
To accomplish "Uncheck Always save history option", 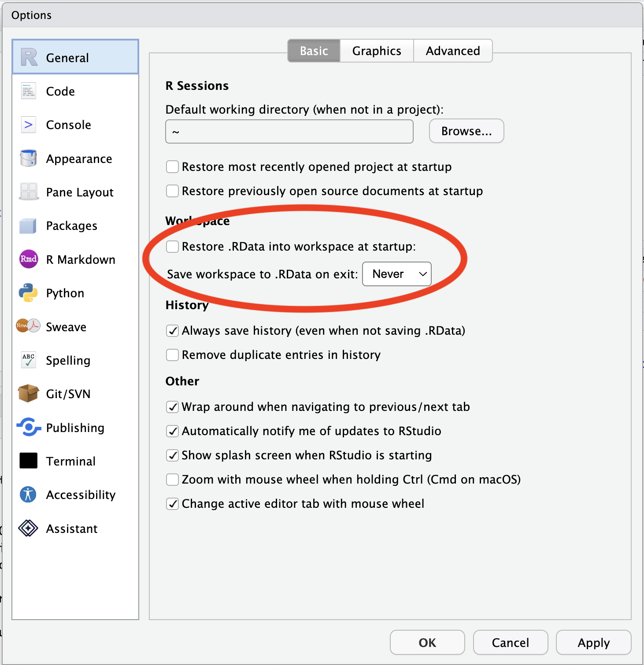I will 172,331.
